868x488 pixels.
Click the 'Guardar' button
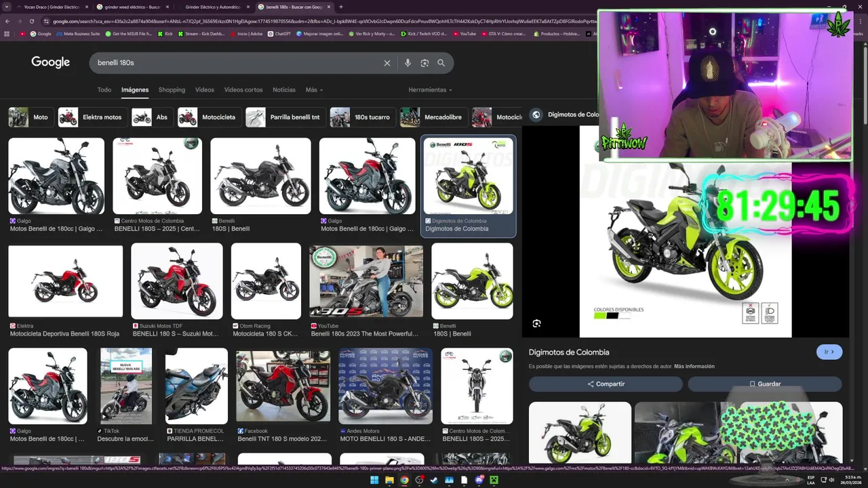[x=765, y=384]
